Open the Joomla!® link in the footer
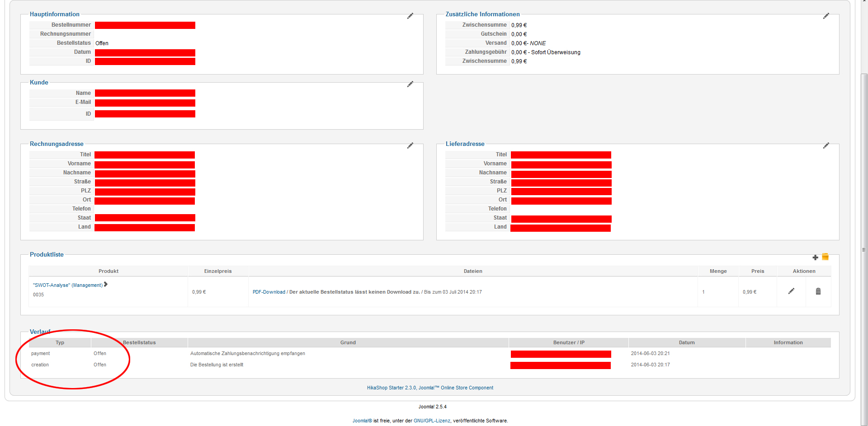This screenshot has width=868, height=426. [x=362, y=421]
